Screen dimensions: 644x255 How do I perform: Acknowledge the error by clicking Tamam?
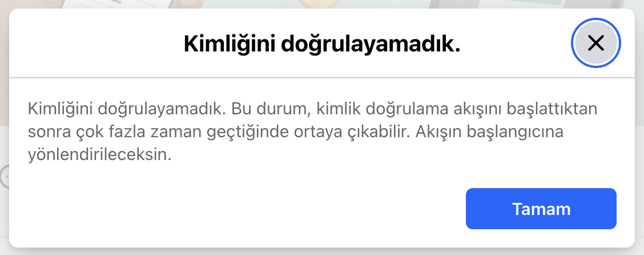pos(541,209)
